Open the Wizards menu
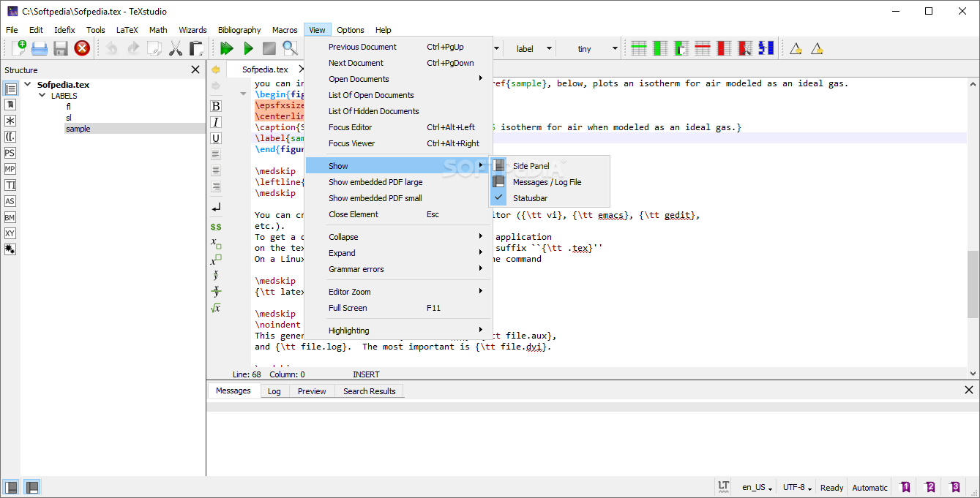This screenshot has height=498, width=980. click(192, 30)
